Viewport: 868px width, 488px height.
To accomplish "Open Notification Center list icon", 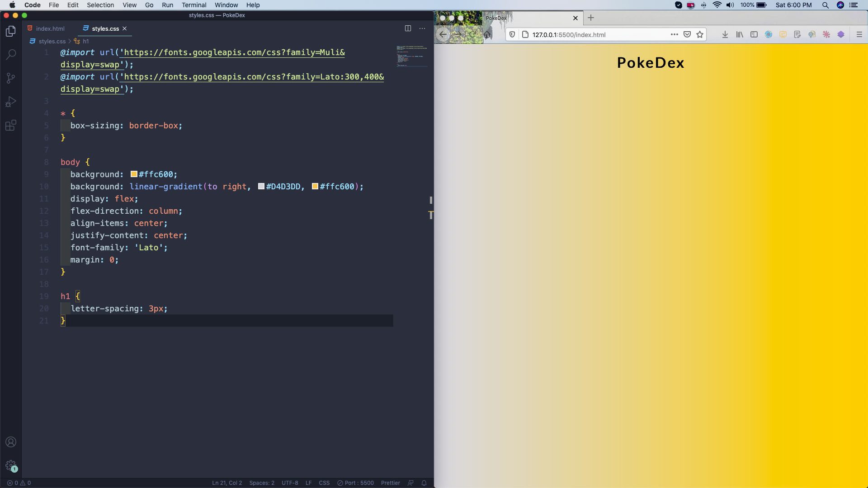I will (x=854, y=5).
